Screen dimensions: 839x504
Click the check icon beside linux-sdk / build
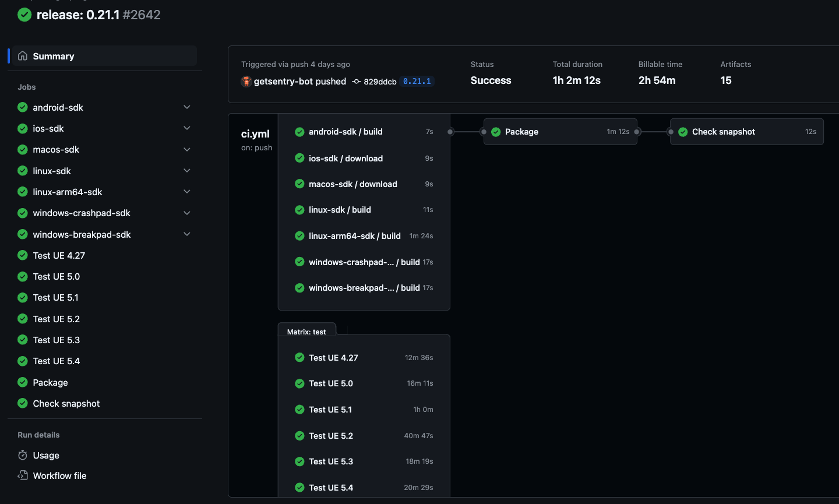(299, 210)
